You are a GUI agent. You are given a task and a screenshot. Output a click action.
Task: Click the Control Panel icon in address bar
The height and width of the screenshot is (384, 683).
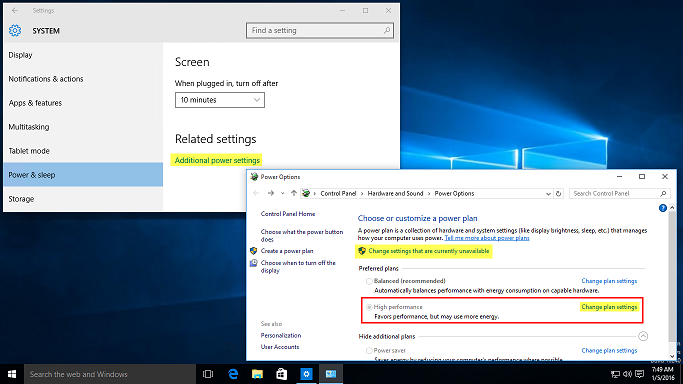pyautogui.click(x=306, y=193)
